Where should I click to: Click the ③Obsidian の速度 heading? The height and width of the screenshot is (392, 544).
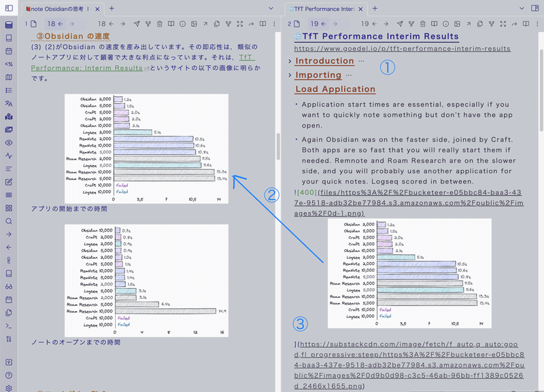tap(73, 37)
